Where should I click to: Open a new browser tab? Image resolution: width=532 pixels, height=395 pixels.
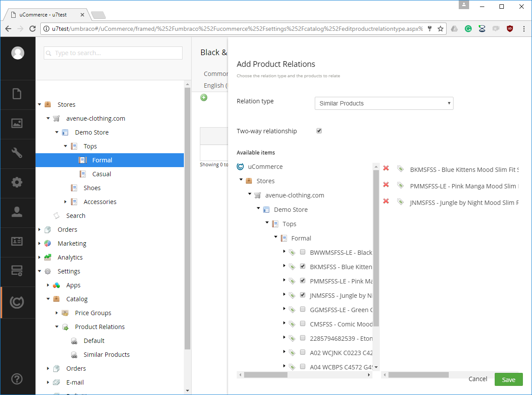click(98, 16)
